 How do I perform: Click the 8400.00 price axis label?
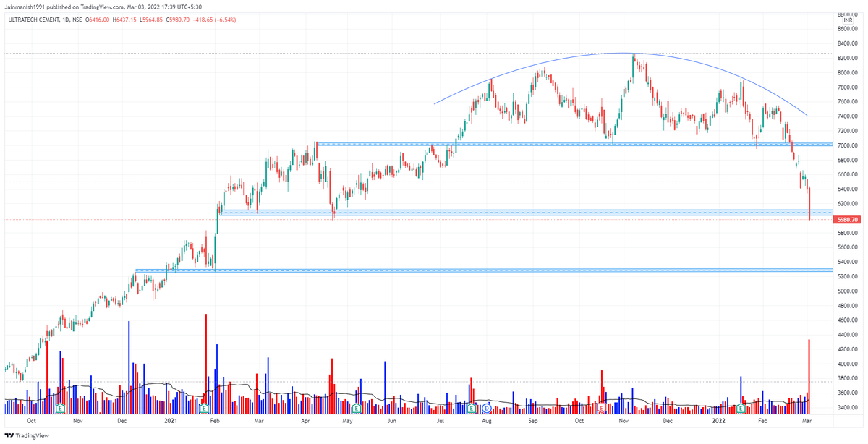849,43
